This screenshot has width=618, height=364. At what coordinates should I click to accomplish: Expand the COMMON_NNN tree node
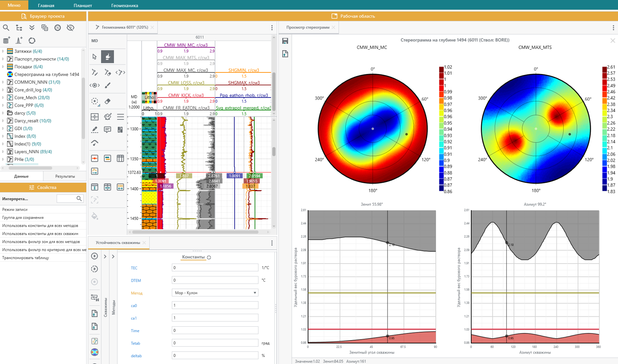pyautogui.click(x=3, y=82)
